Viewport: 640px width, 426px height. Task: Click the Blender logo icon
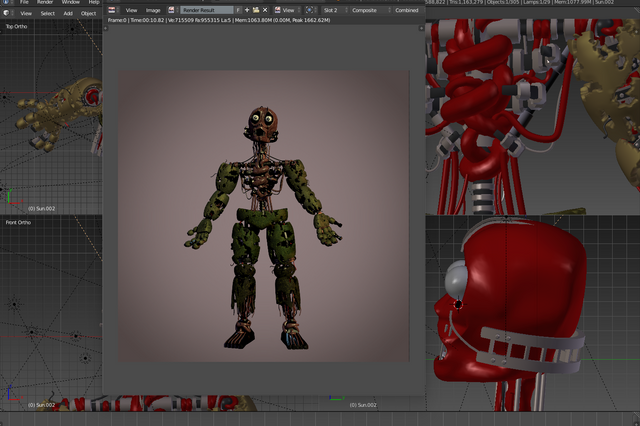[7, 2]
